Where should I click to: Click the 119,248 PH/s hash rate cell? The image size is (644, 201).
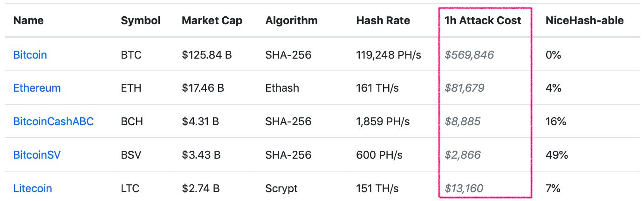[x=389, y=55]
